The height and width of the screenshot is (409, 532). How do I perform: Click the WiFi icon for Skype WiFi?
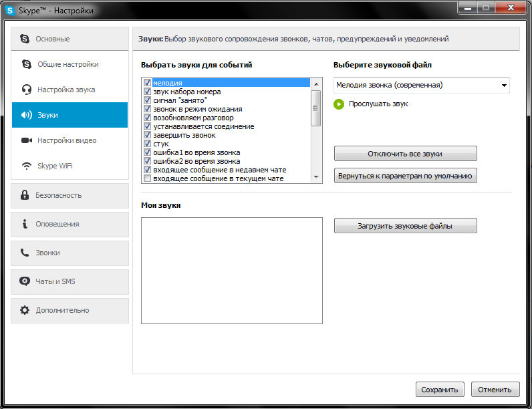pyautogui.click(x=27, y=166)
